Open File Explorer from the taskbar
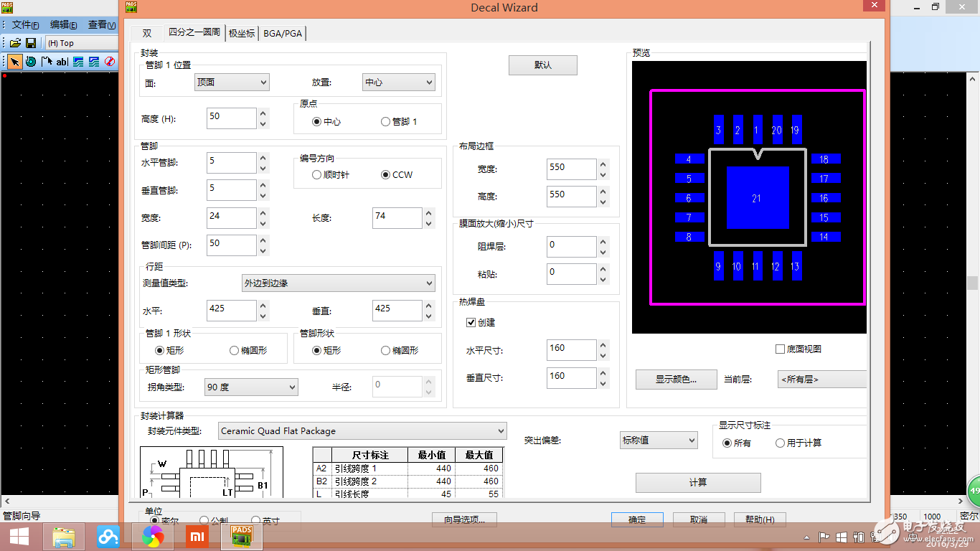 coord(64,537)
